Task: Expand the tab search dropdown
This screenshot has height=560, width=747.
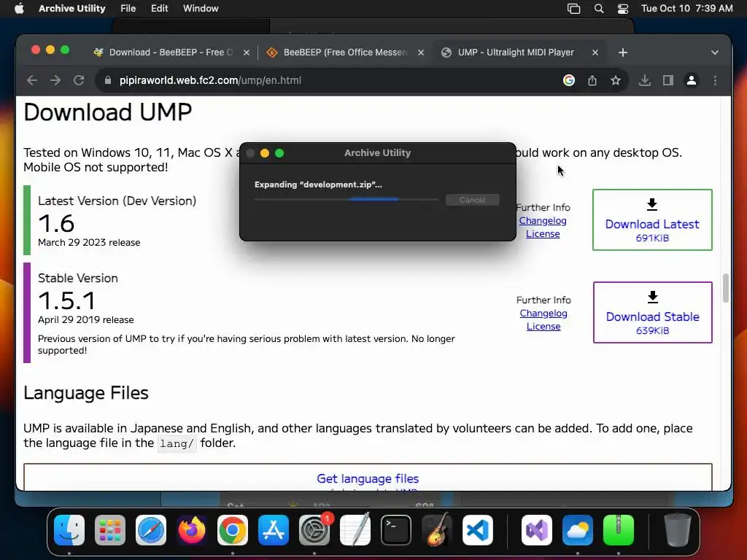Action: pyautogui.click(x=715, y=52)
